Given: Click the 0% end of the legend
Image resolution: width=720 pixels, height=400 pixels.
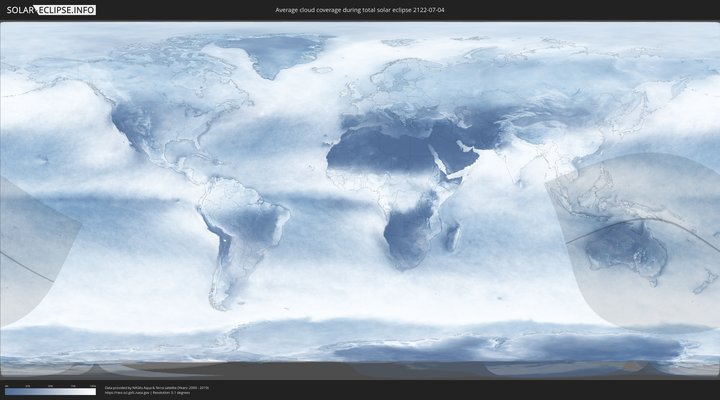Looking at the screenshot, I should point(6,392).
